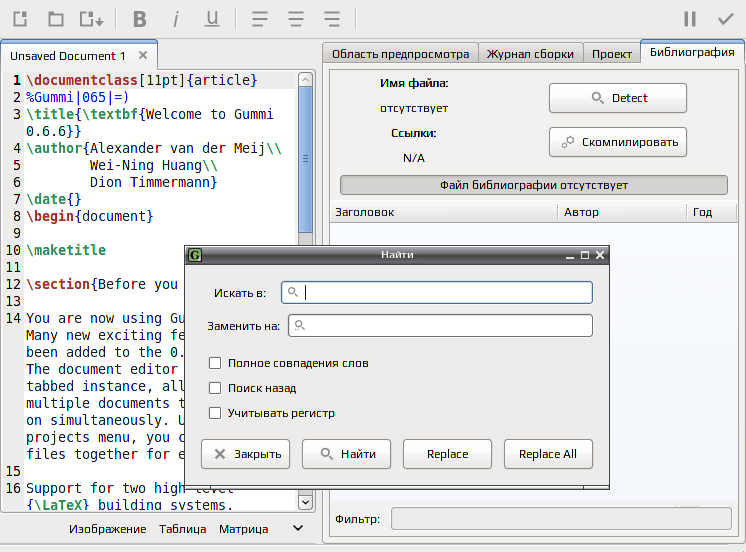The height and width of the screenshot is (552, 746).
Task: Expand more insert options chevron
Action: coord(298,528)
